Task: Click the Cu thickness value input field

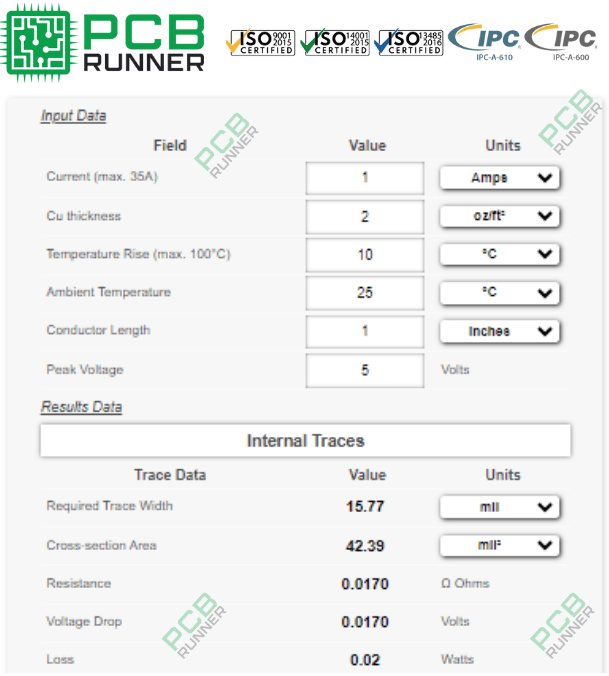Action: pyautogui.click(x=365, y=216)
